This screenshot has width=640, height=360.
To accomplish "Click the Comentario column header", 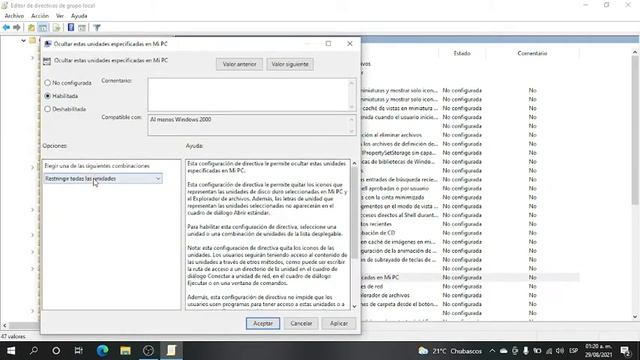I will pyautogui.click(x=532, y=53).
